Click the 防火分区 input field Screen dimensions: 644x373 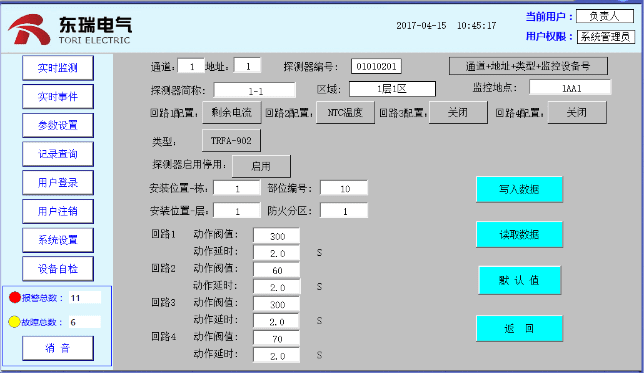tap(344, 211)
